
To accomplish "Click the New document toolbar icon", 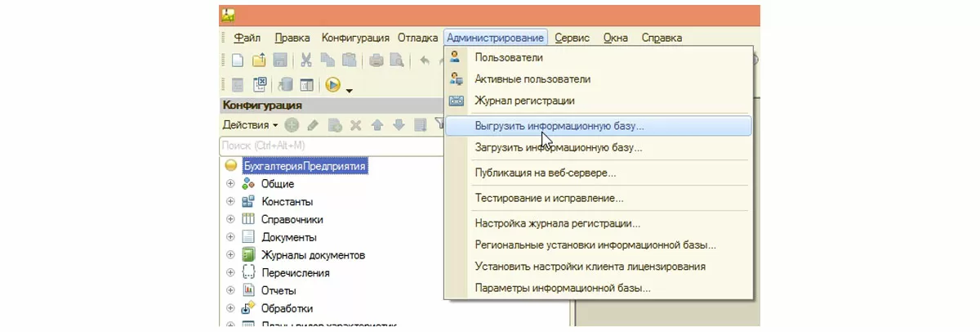I will pos(238,61).
